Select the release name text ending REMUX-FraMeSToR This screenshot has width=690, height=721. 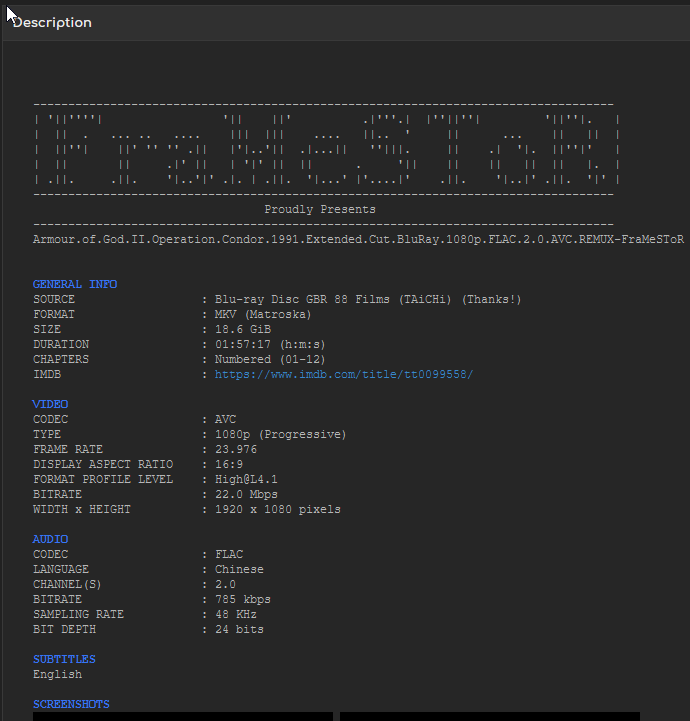[x=358, y=240]
